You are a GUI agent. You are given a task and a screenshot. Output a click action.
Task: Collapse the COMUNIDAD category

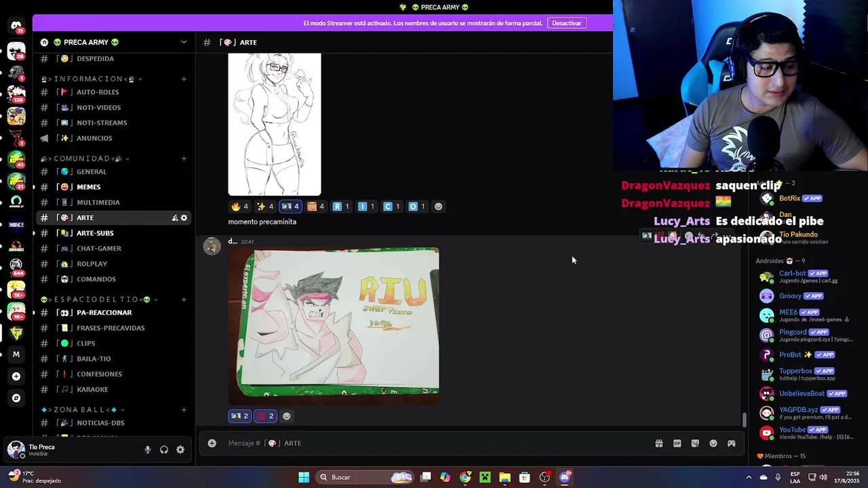[85, 159]
